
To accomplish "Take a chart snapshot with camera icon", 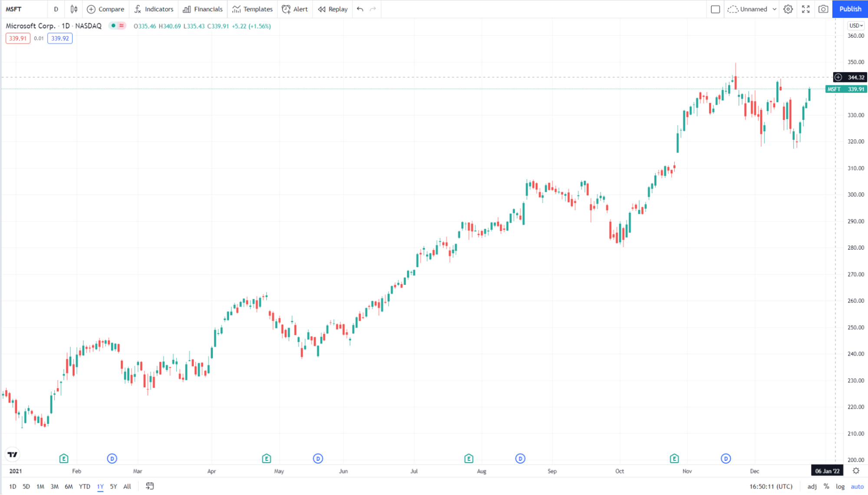I will point(823,9).
